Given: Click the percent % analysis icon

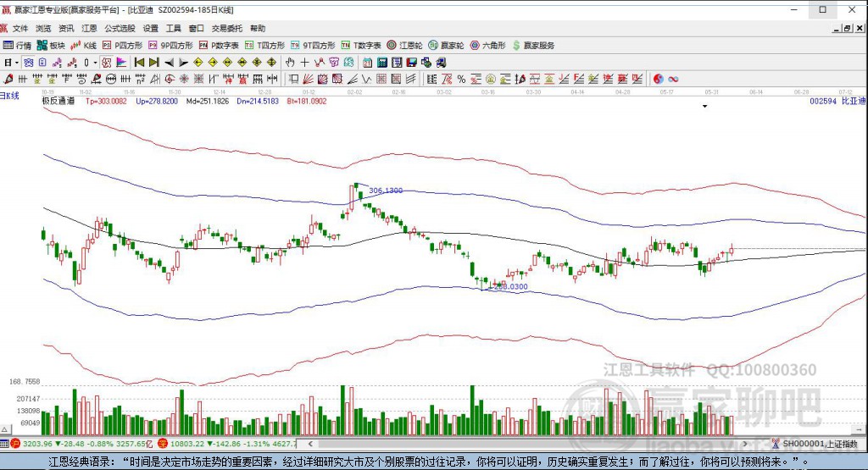Looking at the screenshot, I should click(x=461, y=79).
